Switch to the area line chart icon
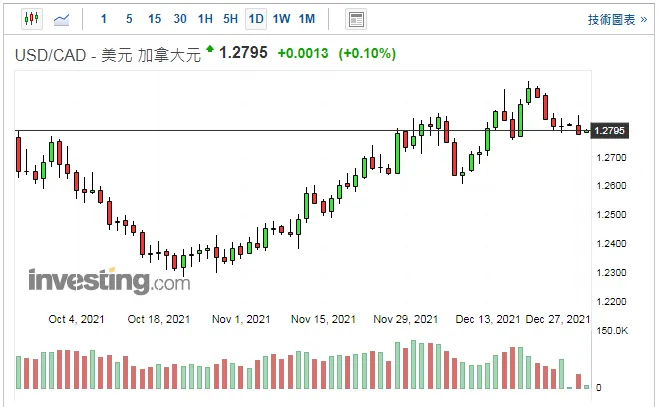The image size is (658, 407). [x=62, y=19]
